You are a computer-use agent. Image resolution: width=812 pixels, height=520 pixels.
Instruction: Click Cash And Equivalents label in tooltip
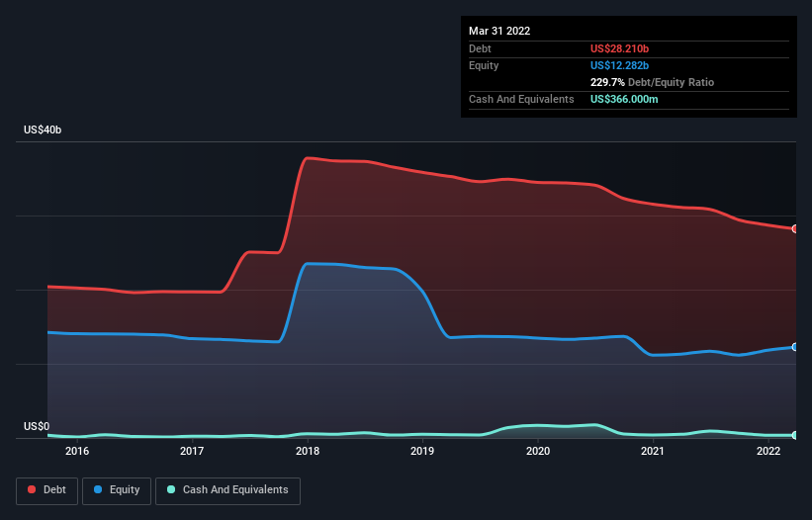coord(521,99)
